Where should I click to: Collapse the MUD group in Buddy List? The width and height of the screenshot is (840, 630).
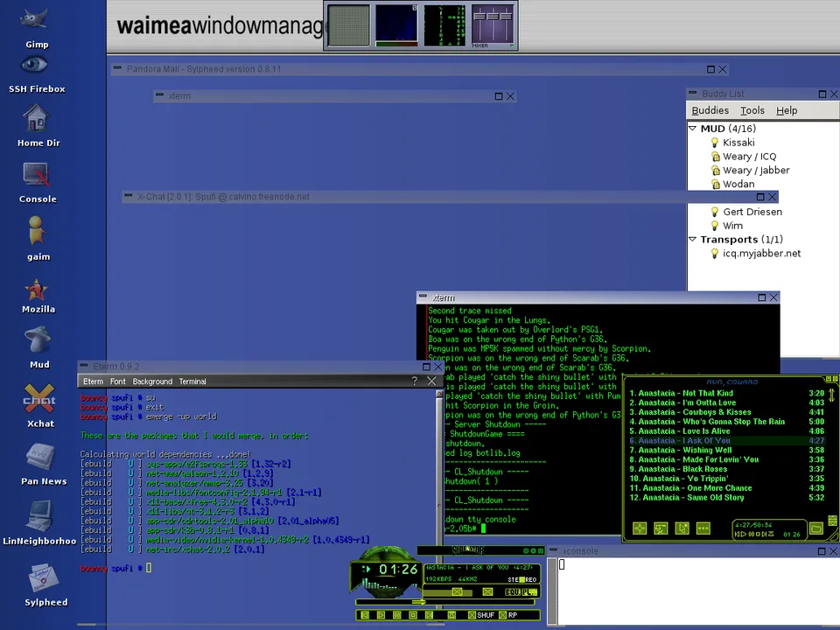point(692,129)
